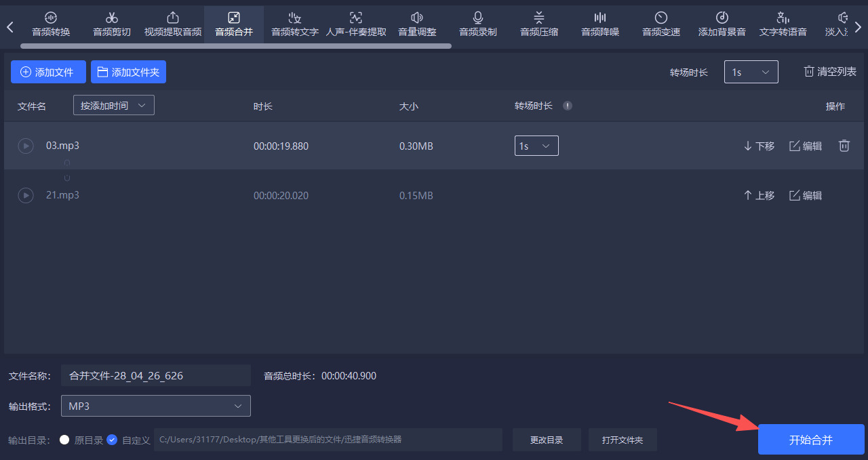Open the 添加背景音 tool

point(722,24)
